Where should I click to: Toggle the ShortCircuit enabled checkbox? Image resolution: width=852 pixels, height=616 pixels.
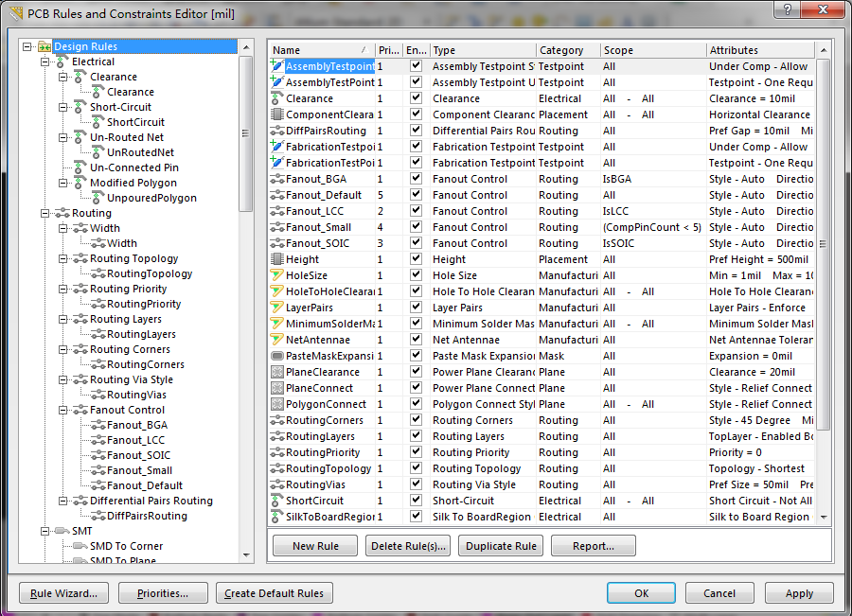[416, 501]
